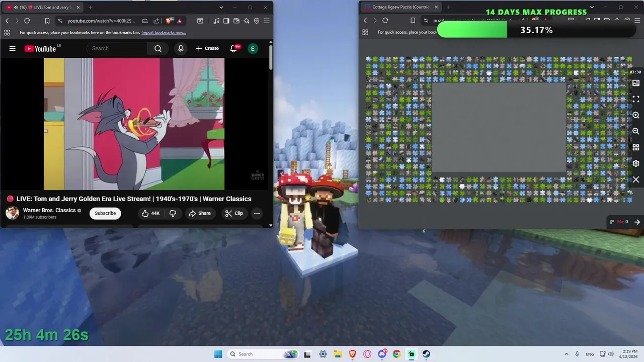Click the YouTube search magnifier button

click(x=158, y=49)
